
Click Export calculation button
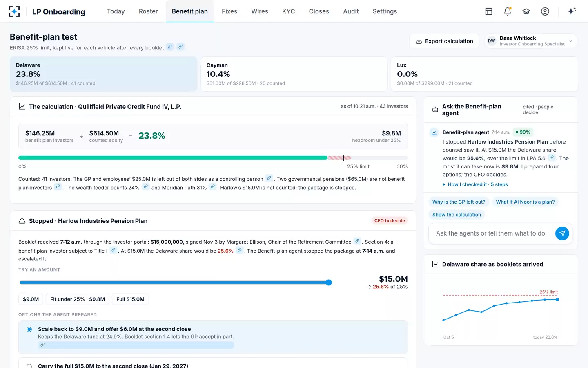444,41
